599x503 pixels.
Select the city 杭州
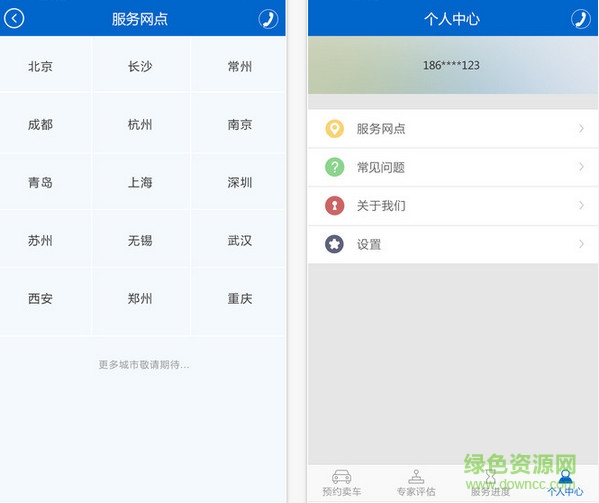tap(140, 125)
